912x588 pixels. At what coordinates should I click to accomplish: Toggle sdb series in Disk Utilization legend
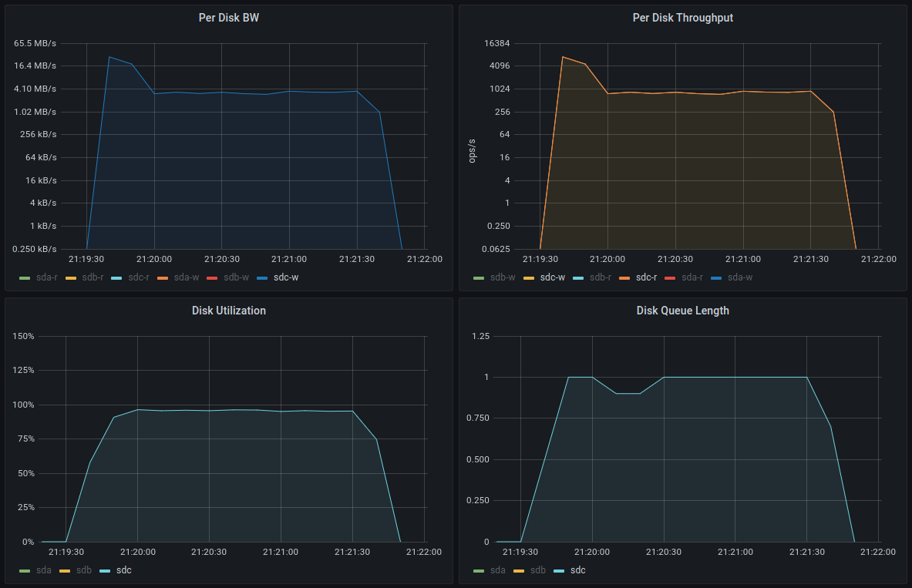(84, 570)
